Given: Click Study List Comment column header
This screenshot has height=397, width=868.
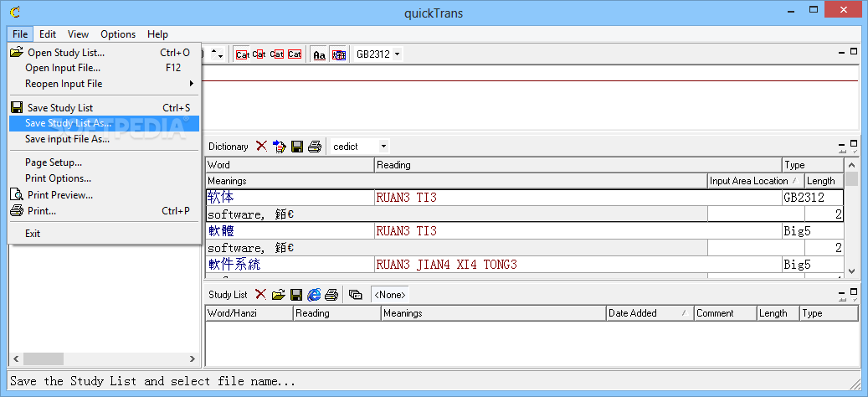Looking at the screenshot, I should [x=725, y=313].
